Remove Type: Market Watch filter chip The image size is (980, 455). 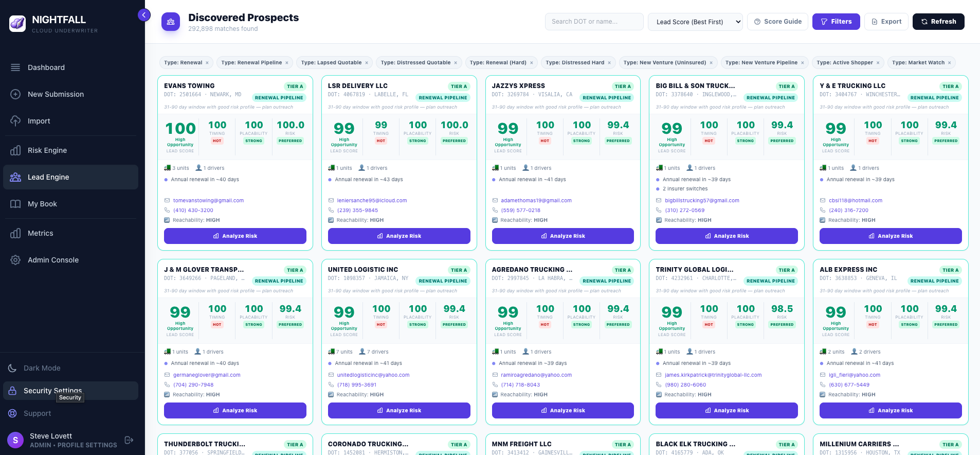coord(950,63)
